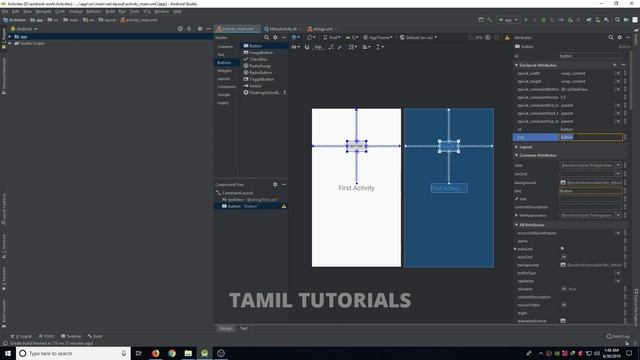Open pack options dropdown

pyautogui.click(x=353, y=47)
